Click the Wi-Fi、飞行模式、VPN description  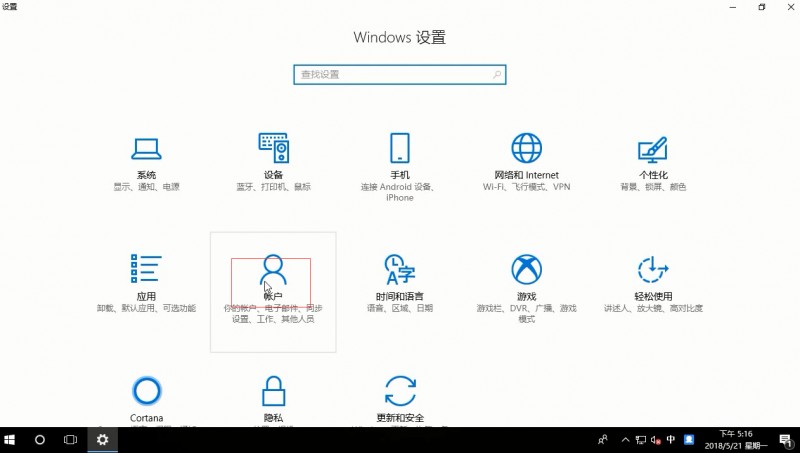[527, 187]
